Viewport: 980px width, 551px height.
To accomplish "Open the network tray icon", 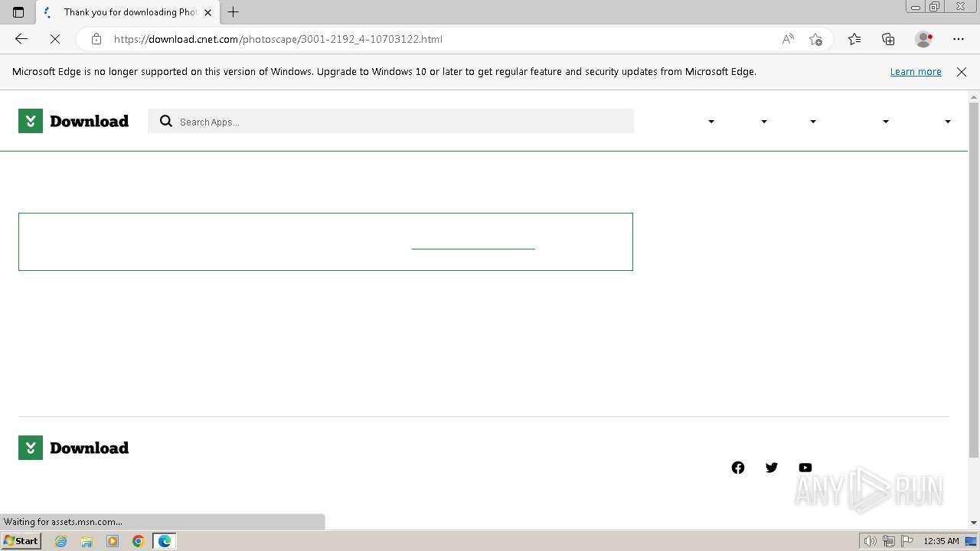I will (889, 541).
